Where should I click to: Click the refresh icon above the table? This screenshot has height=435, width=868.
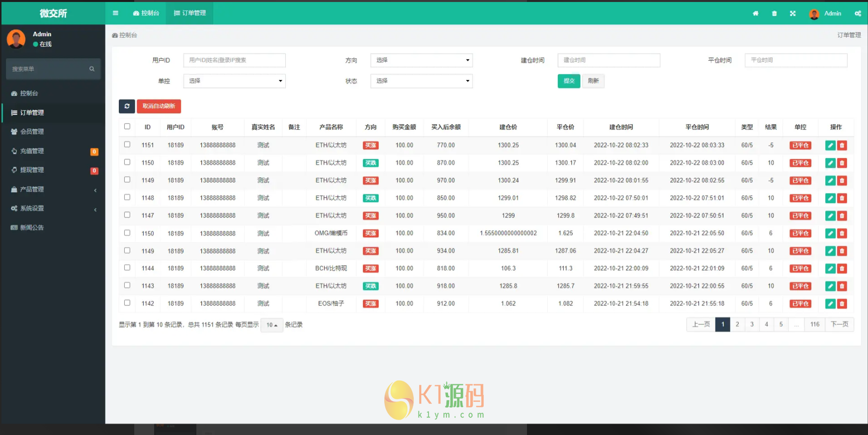tap(127, 106)
